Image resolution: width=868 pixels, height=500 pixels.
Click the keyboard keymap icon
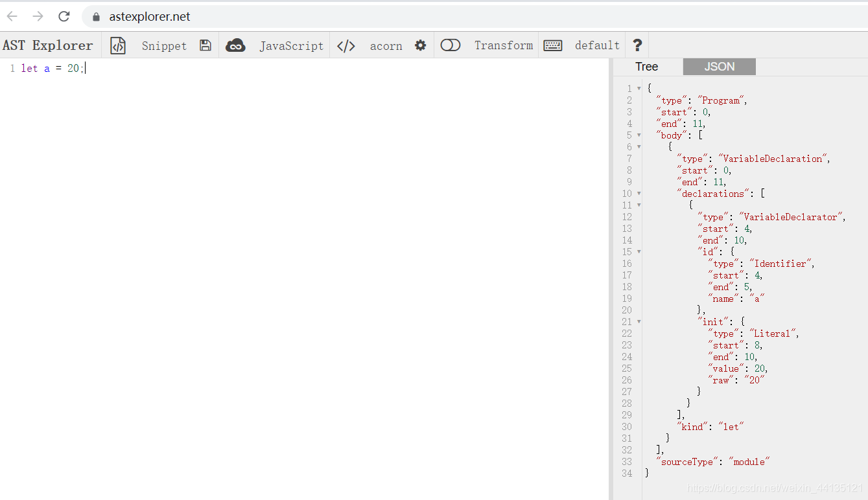tap(553, 45)
